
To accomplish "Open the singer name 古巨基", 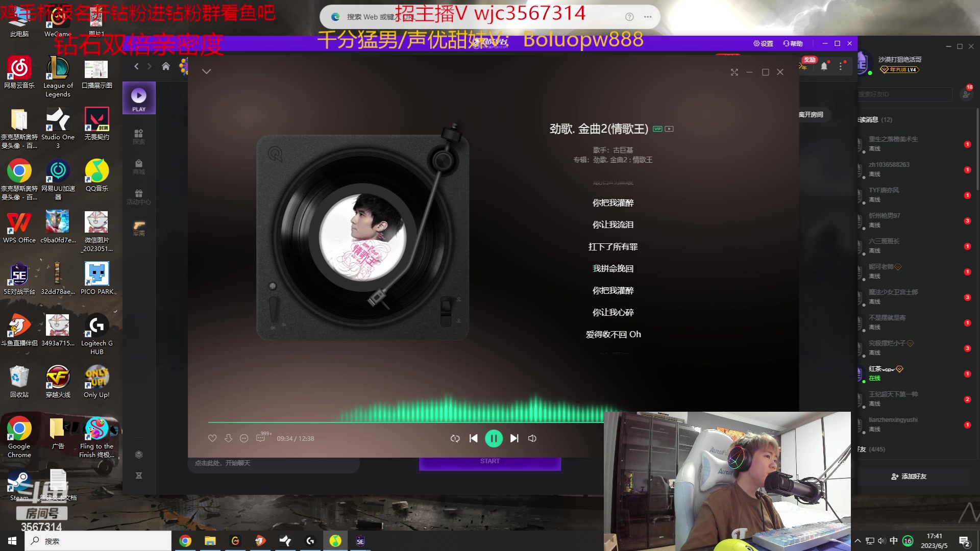I will point(623,150).
